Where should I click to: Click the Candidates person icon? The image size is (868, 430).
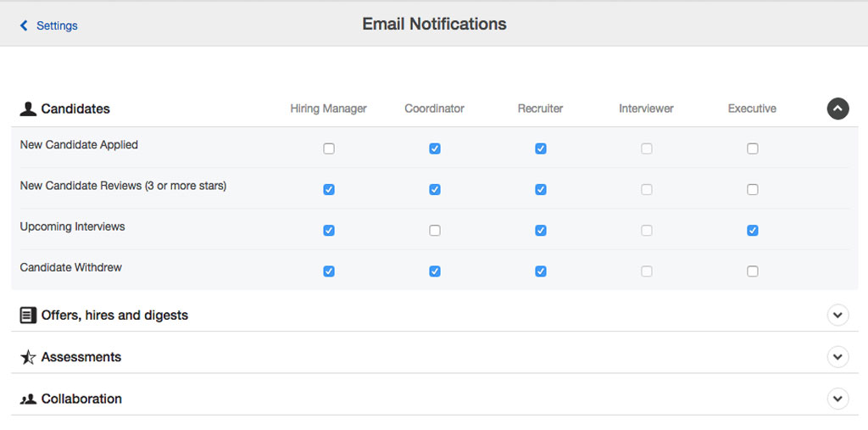28,109
